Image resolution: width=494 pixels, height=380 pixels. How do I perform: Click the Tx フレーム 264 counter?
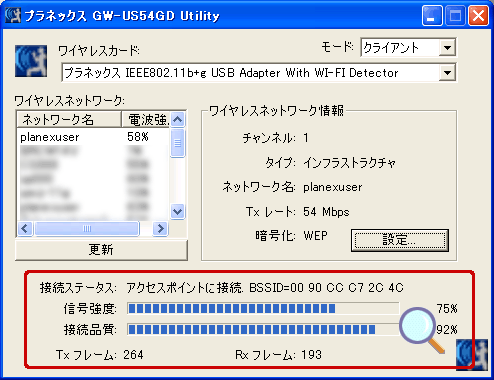pyautogui.click(x=100, y=355)
